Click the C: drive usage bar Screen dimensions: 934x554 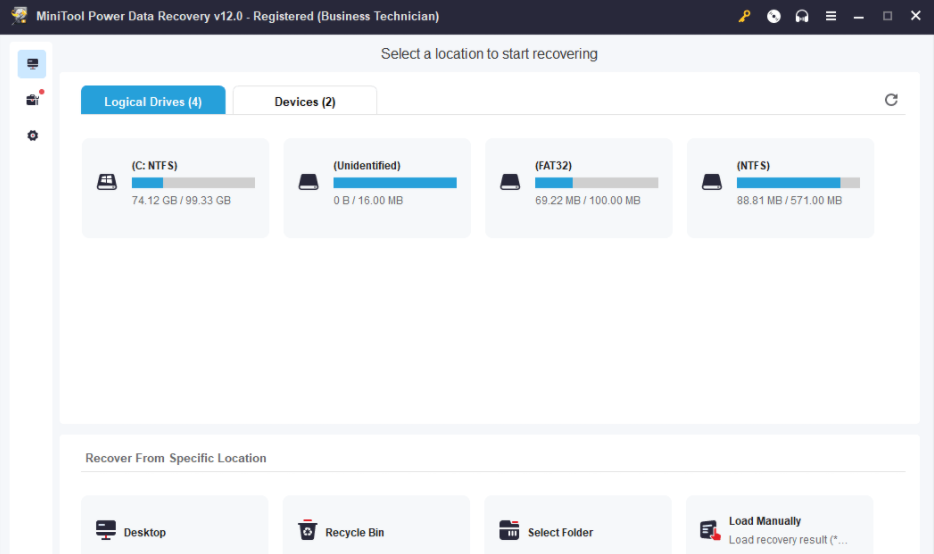pyautogui.click(x=193, y=183)
